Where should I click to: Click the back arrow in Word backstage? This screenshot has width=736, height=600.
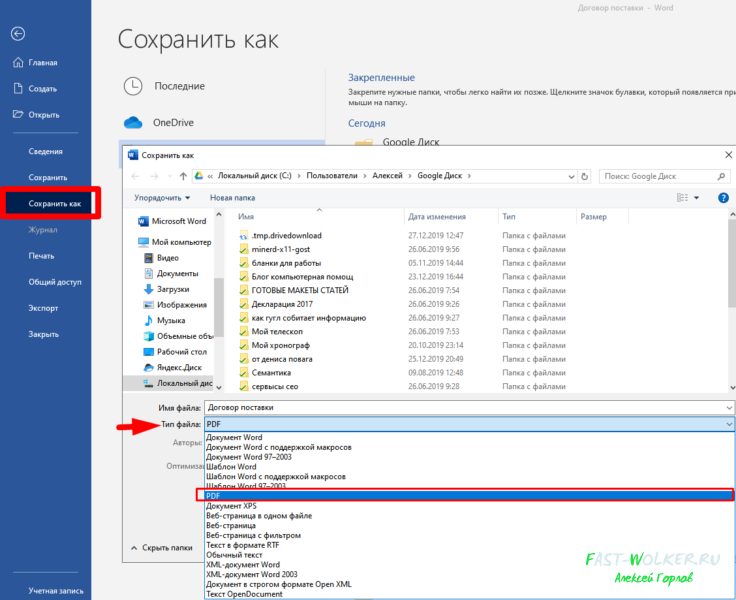pyautogui.click(x=18, y=33)
